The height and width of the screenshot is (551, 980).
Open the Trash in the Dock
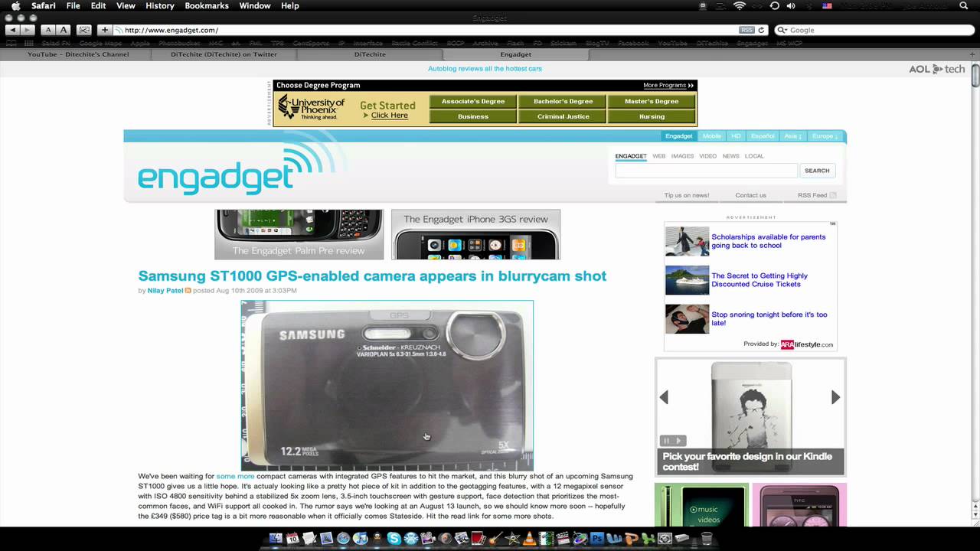click(x=707, y=539)
